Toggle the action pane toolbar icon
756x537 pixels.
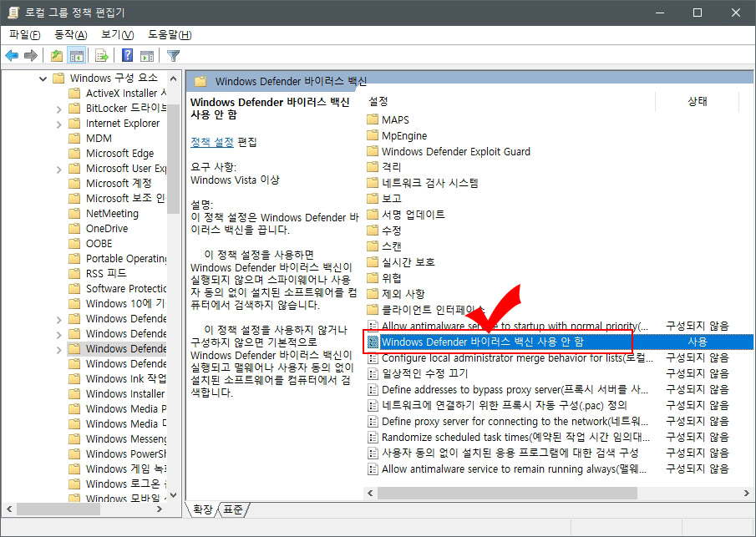[147, 56]
